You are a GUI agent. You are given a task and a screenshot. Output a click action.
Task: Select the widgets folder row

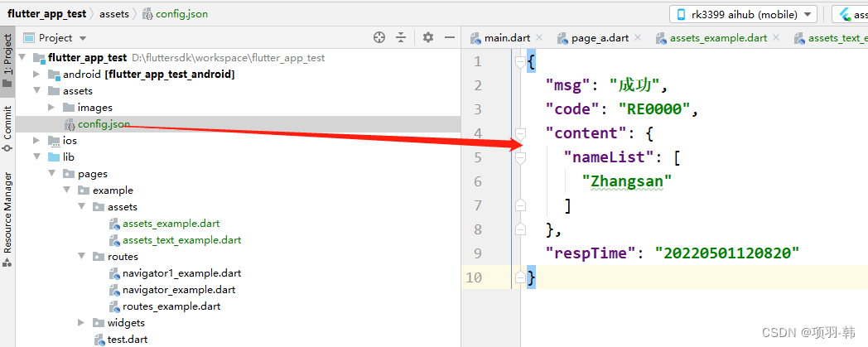coord(238,323)
